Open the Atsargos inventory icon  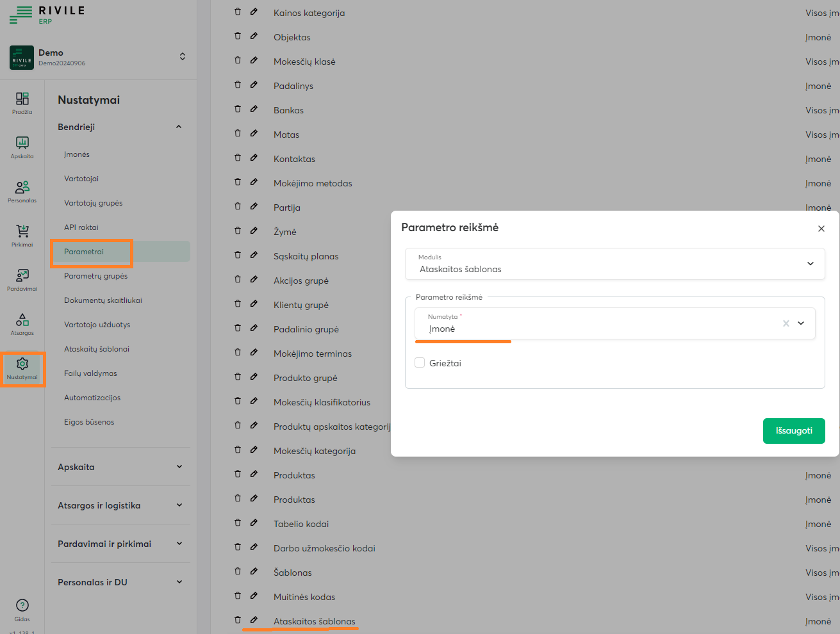(22, 323)
